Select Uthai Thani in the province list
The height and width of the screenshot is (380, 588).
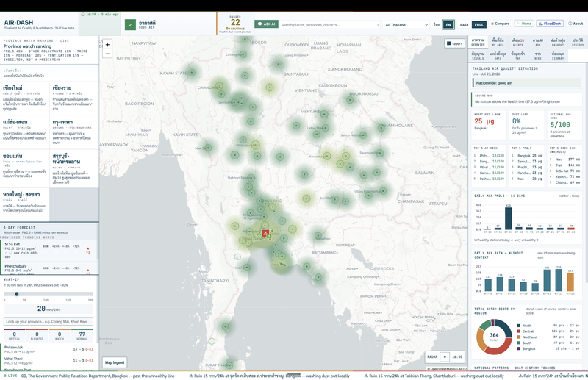49,360
